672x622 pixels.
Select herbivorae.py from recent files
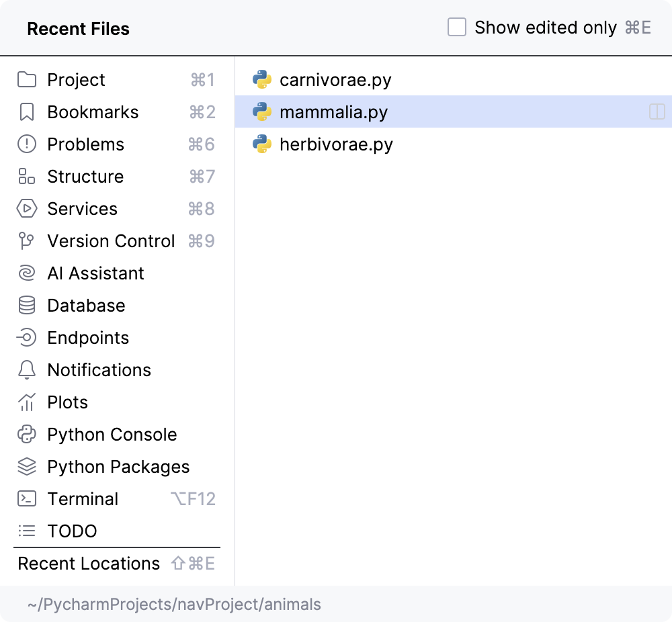coord(335,144)
